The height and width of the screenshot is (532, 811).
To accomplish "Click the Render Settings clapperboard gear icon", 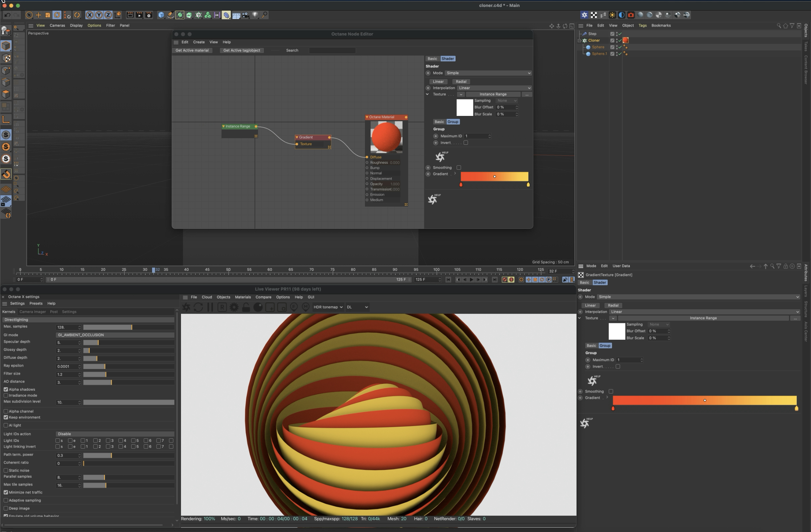I will tap(149, 15).
